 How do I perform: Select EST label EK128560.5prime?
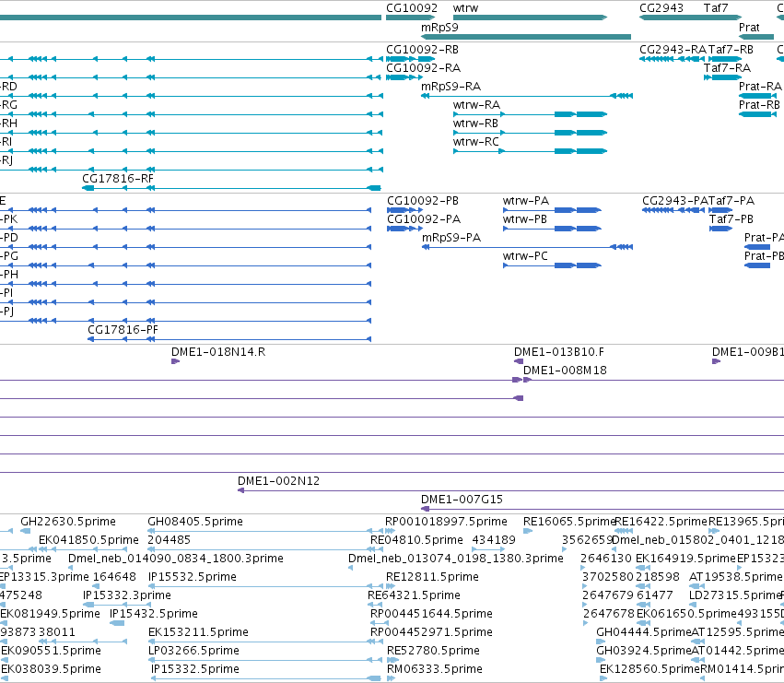point(649,669)
